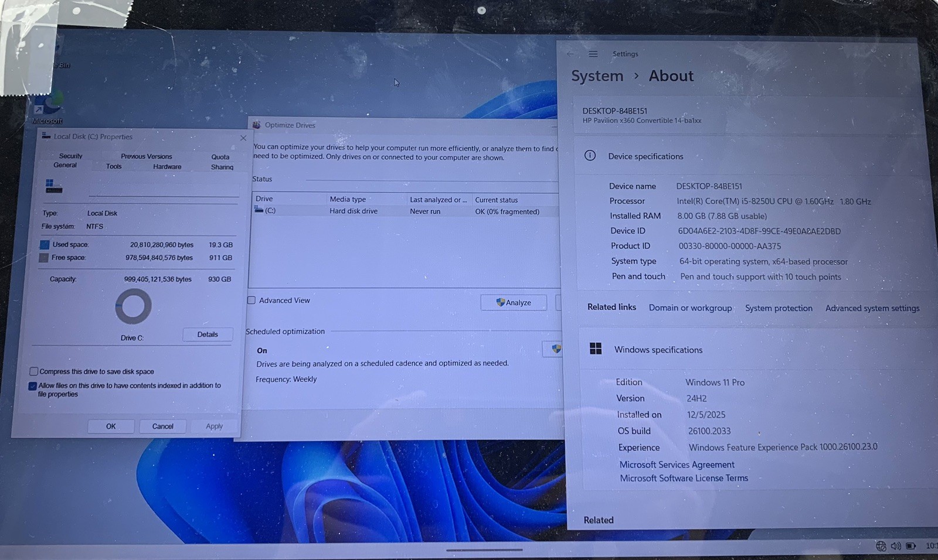Click OK in Local Disk Properties
This screenshot has height=560, width=938.
pos(111,426)
